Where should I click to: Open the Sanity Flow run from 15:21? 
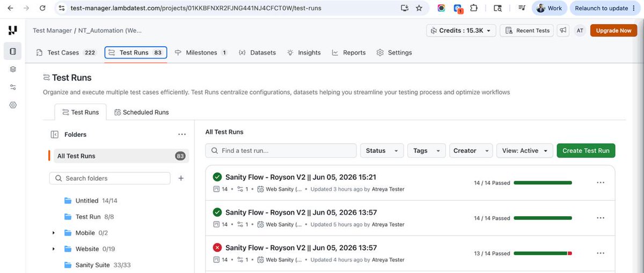click(x=301, y=177)
